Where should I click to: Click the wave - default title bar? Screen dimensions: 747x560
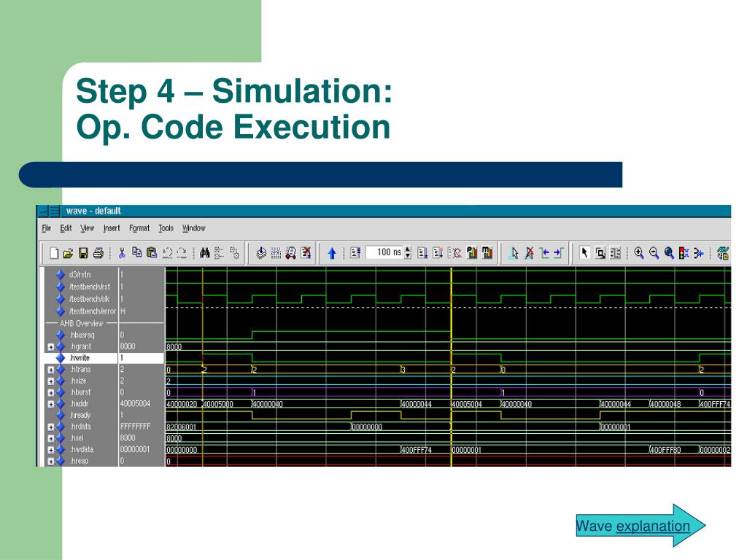tap(384, 211)
